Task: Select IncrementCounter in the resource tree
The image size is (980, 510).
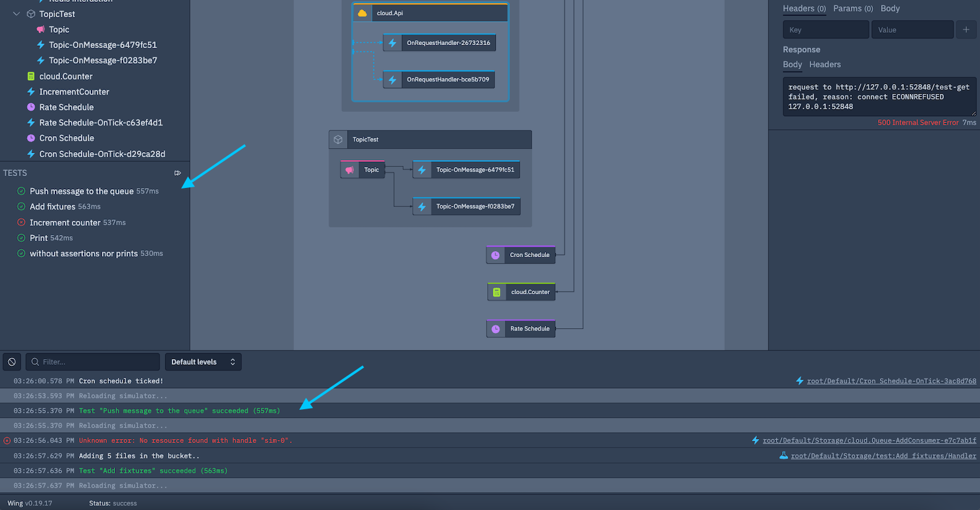Action: pyautogui.click(x=74, y=91)
